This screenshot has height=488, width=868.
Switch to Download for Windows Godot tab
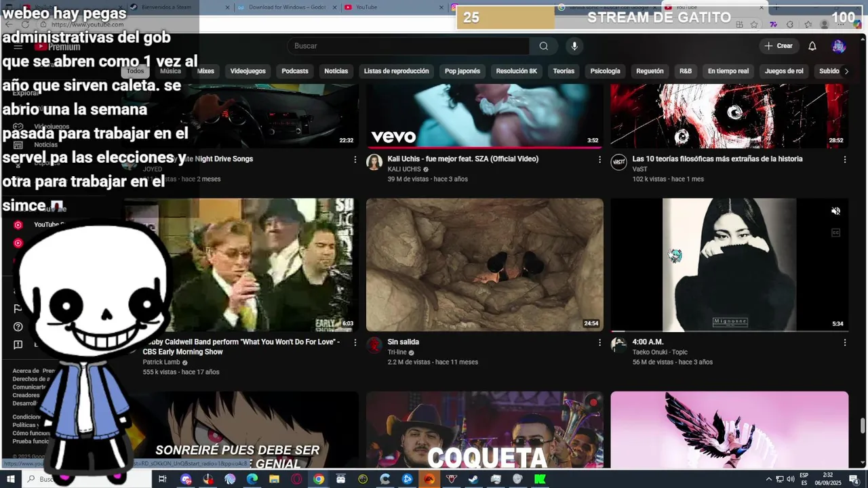[x=287, y=7]
